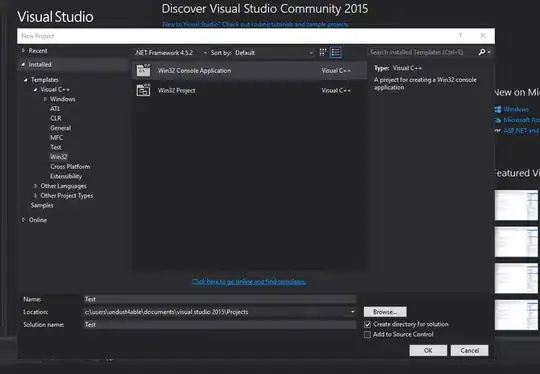The image size is (540, 374).
Task: Open the .NET Framework 4.5.2 dropdown
Action: 171,53
